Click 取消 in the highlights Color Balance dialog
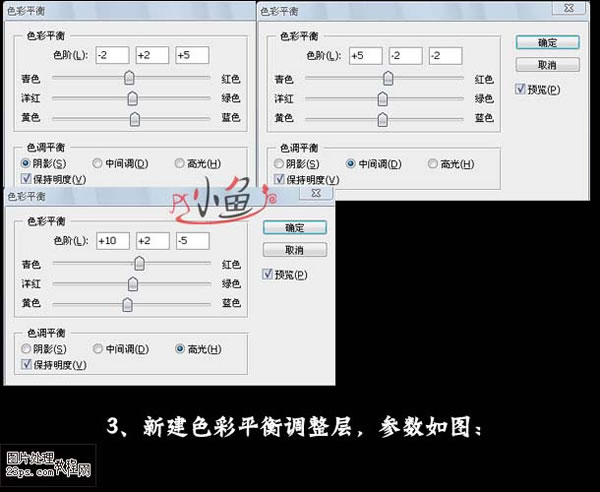The height and width of the screenshot is (492, 600). (x=295, y=250)
